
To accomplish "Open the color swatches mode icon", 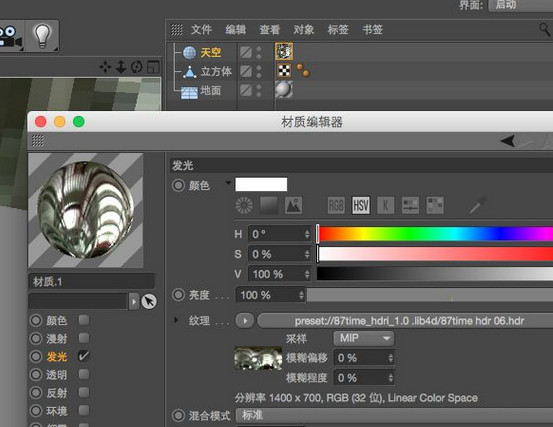I will click(435, 205).
